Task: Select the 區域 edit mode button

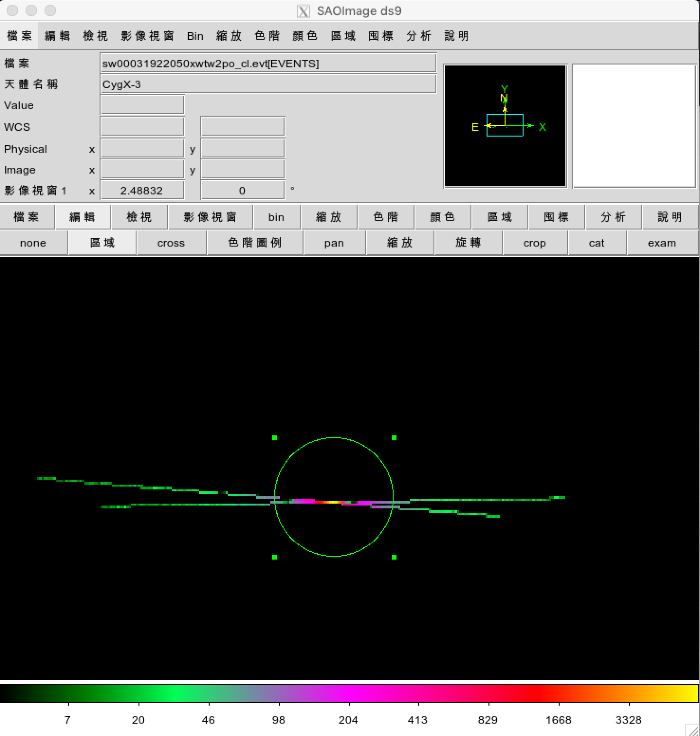Action: (102, 243)
